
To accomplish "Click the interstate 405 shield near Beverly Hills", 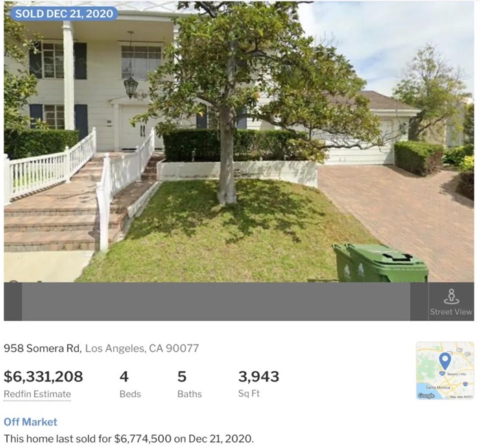I will (x=442, y=373).
